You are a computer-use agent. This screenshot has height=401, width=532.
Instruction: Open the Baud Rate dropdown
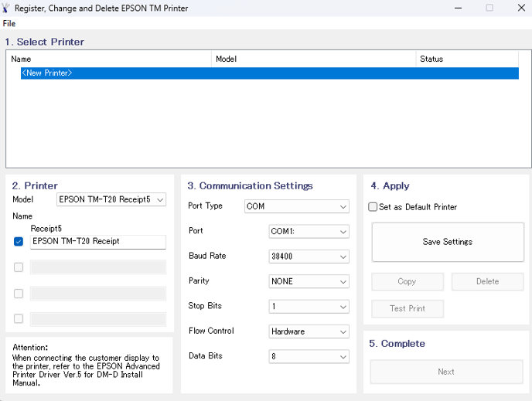tap(309, 257)
